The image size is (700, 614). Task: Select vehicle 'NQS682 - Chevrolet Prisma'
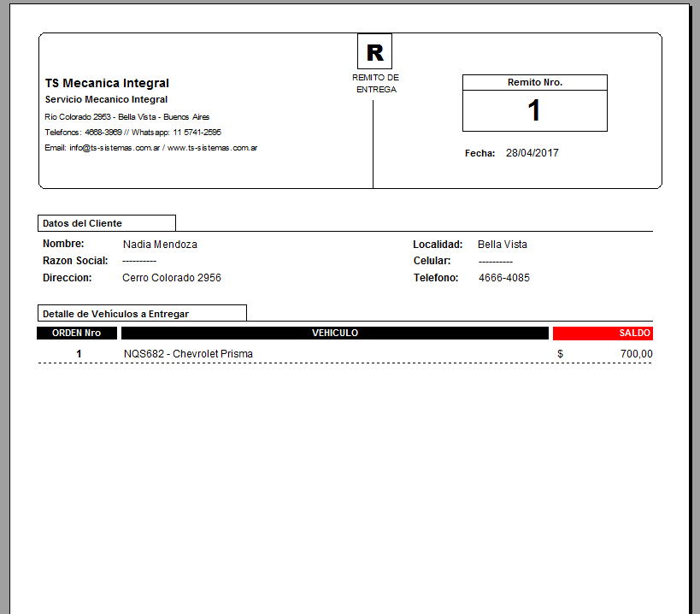[x=188, y=354]
